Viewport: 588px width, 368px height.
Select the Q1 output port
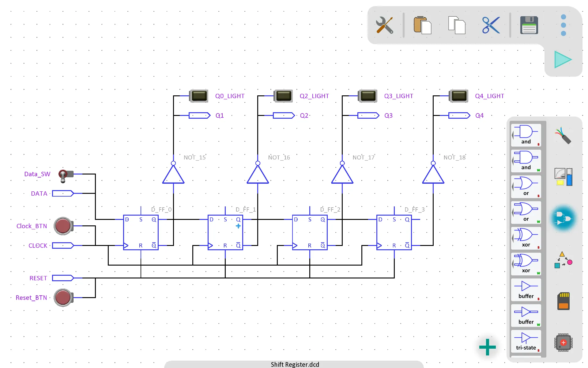tap(200, 116)
